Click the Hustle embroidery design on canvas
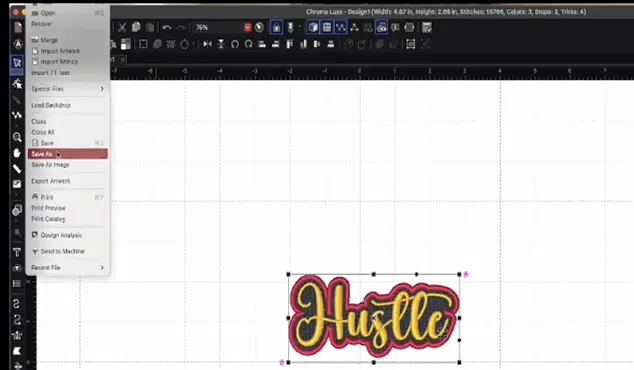Viewport: 634px width, 370px height. tap(374, 318)
